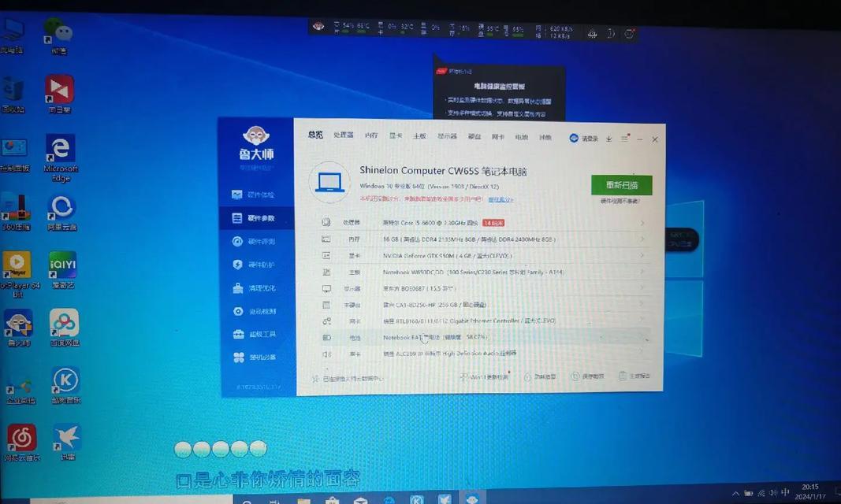841x504 pixels.
Task: Click the processor chip icon in the list
Action: pyautogui.click(x=326, y=222)
